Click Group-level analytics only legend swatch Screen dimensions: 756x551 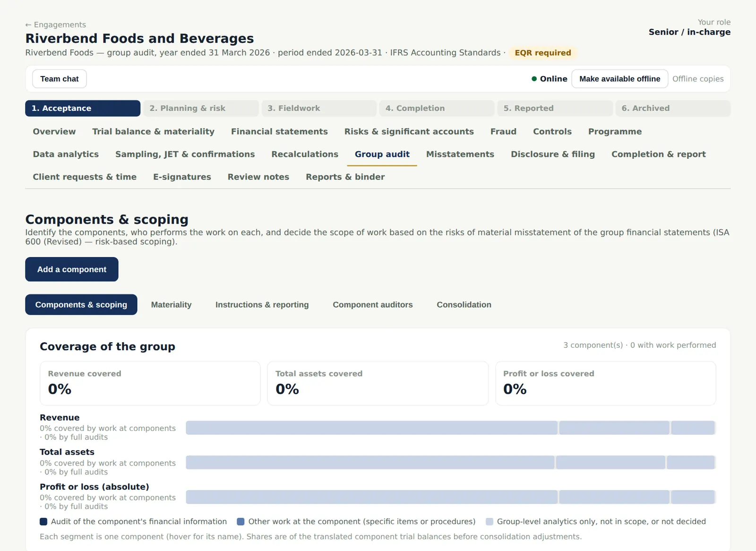490,522
